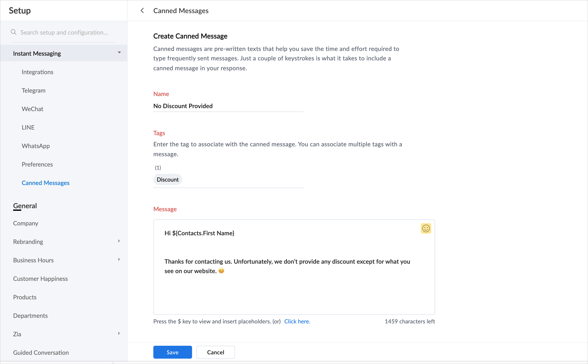Viewport: 588px width, 364px height.
Task: Click the 'Click here.' placeholders link
Action: click(297, 321)
